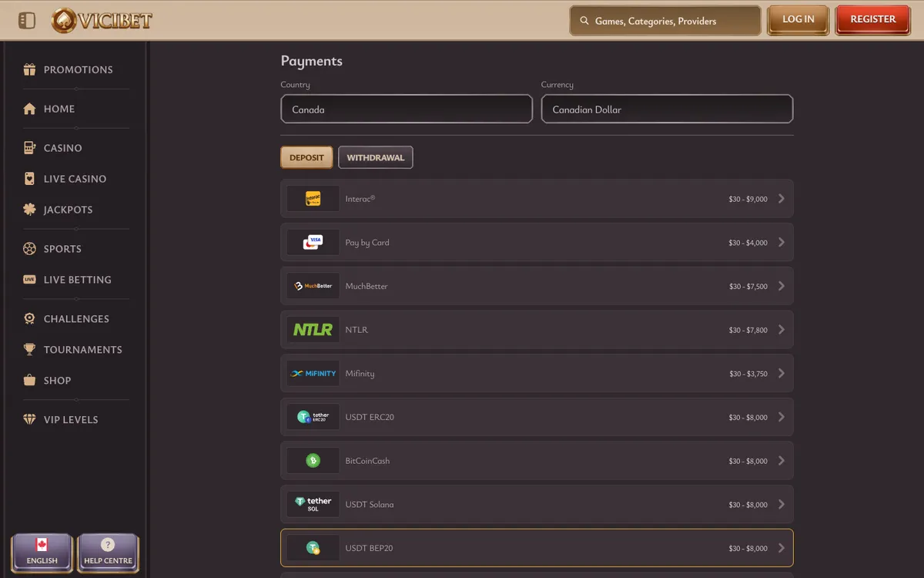The height and width of the screenshot is (578, 924).
Task: Select the Interac® payment method name
Action: [360, 199]
